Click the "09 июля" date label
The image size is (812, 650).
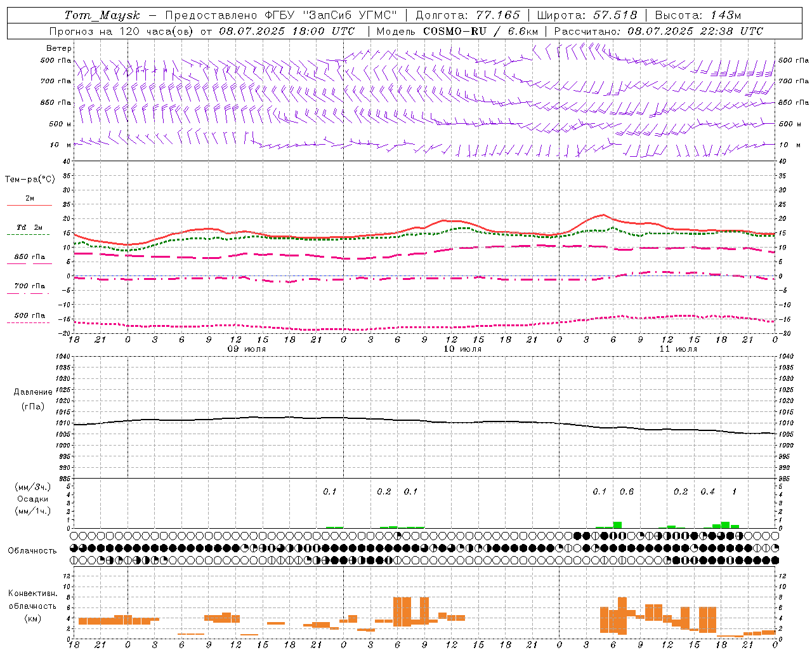[247, 349]
